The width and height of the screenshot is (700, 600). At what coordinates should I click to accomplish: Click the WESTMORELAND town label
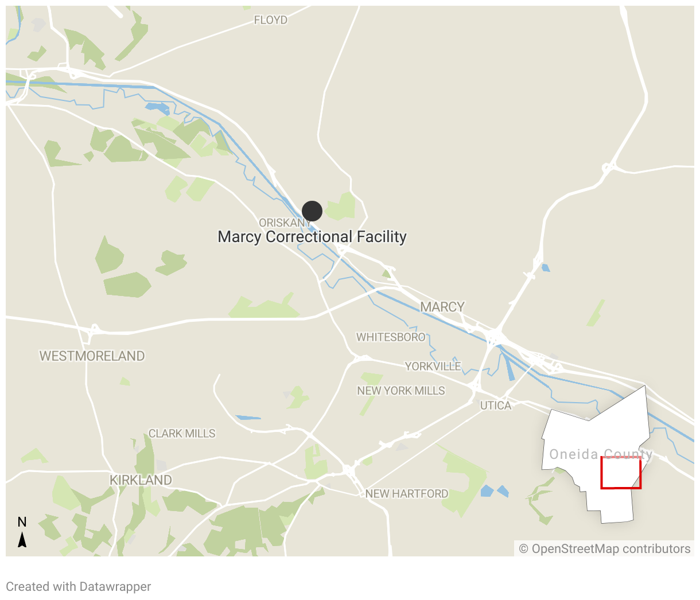(92, 356)
